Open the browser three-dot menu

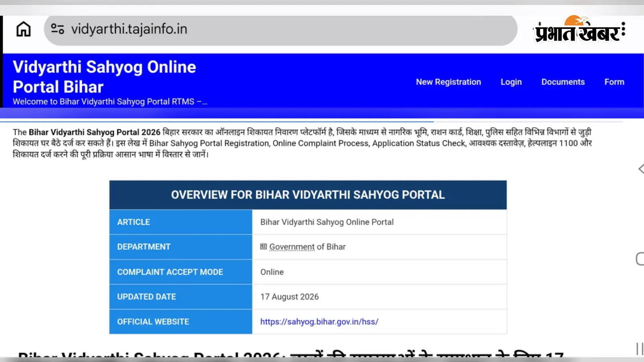click(x=623, y=29)
